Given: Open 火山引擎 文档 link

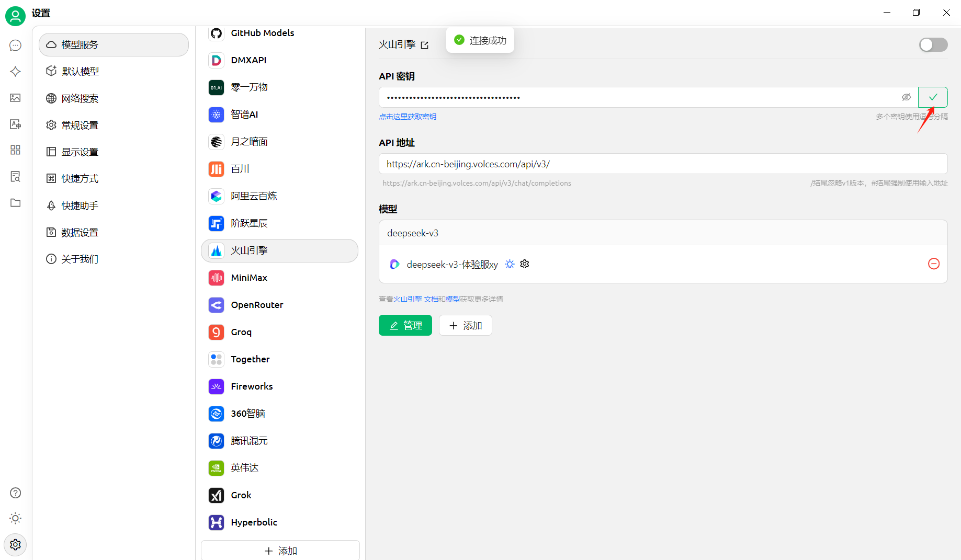Looking at the screenshot, I should [416, 299].
